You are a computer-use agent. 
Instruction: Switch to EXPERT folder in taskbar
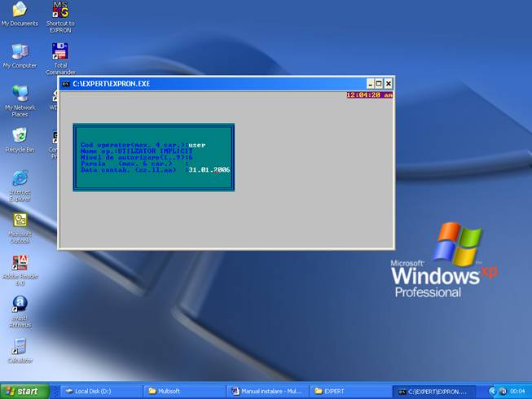pyautogui.click(x=350, y=391)
